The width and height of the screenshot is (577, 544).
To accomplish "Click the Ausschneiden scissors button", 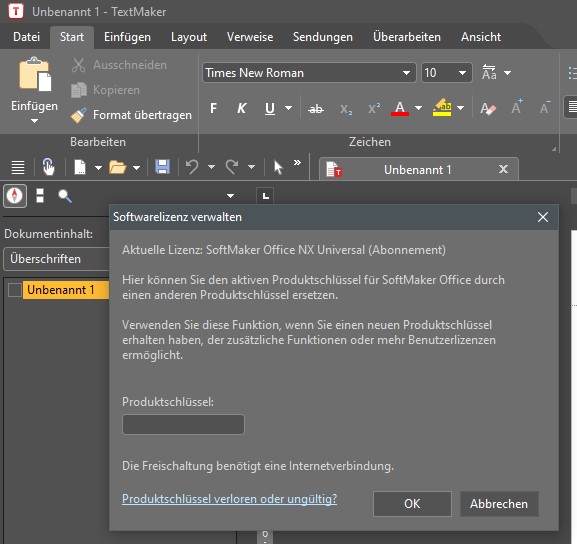I will click(x=118, y=65).
